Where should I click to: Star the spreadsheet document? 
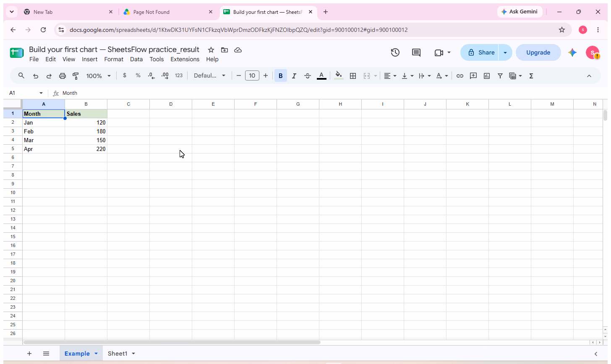pyautogui.click(x=211, y=50)
